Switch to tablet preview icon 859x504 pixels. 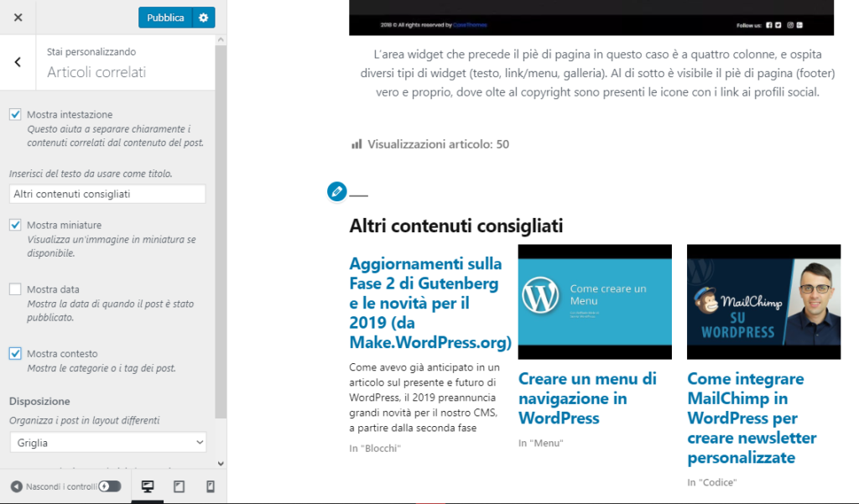tap(179, 486)
